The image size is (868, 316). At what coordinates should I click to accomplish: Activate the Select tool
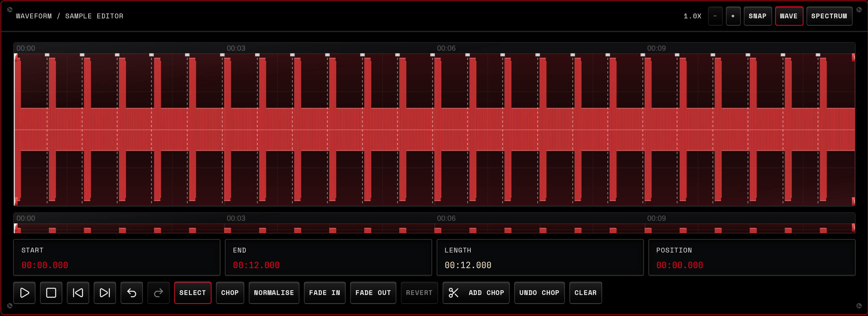point(193,293)
